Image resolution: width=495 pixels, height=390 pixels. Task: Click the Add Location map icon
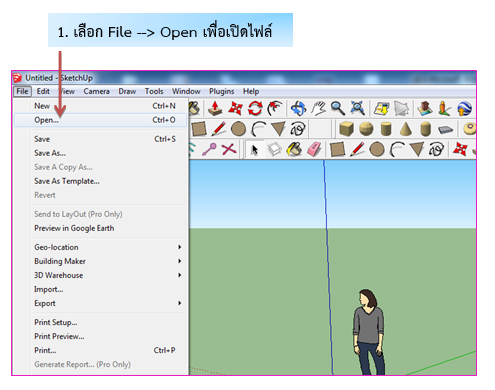pyautogui.click(x=381, y=108)
